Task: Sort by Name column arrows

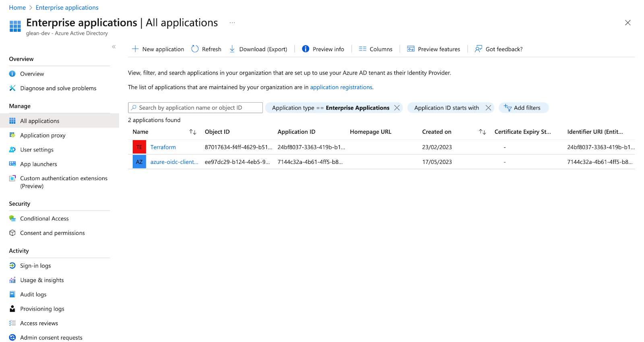Action: [x=193, y=132]
